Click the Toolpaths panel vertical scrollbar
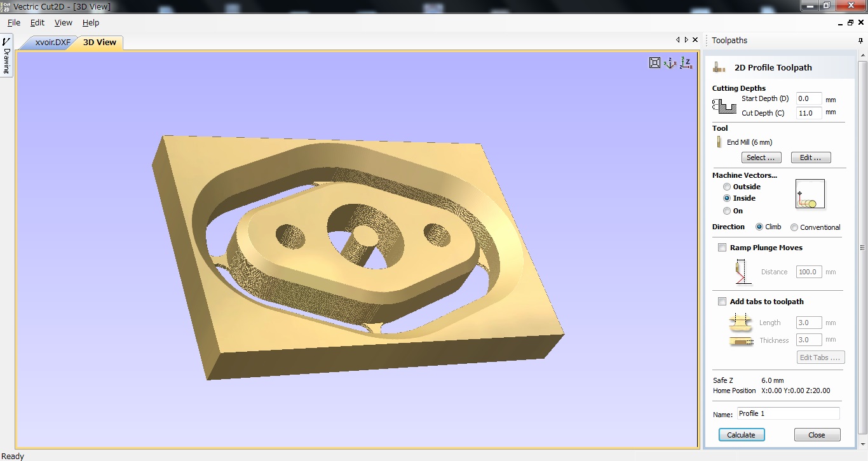The height and width of the screenshot is (461, 868). [862, 248]
